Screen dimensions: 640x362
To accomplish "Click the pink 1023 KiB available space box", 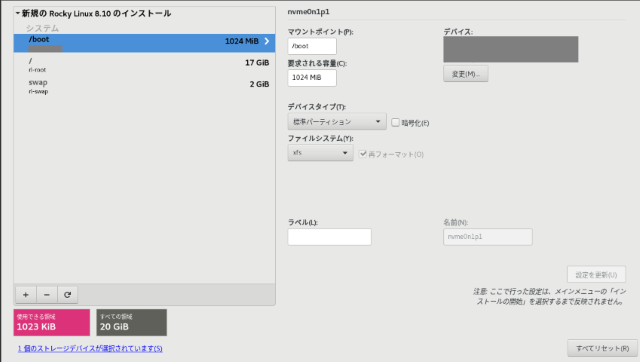I will pos(52,322).
